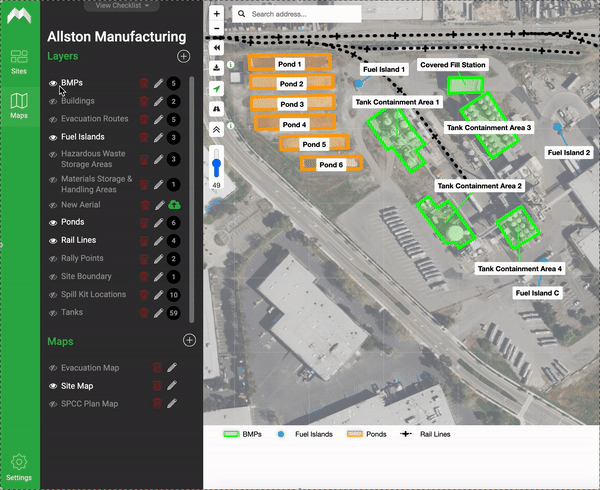This screenshot has width=600, height=490.
Task: Switch to the Sites tab
Action: coord(19,61)
